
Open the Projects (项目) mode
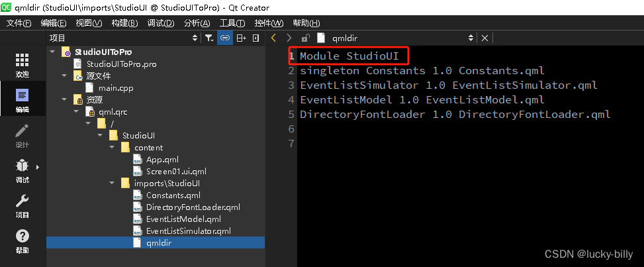pos(23,207)
